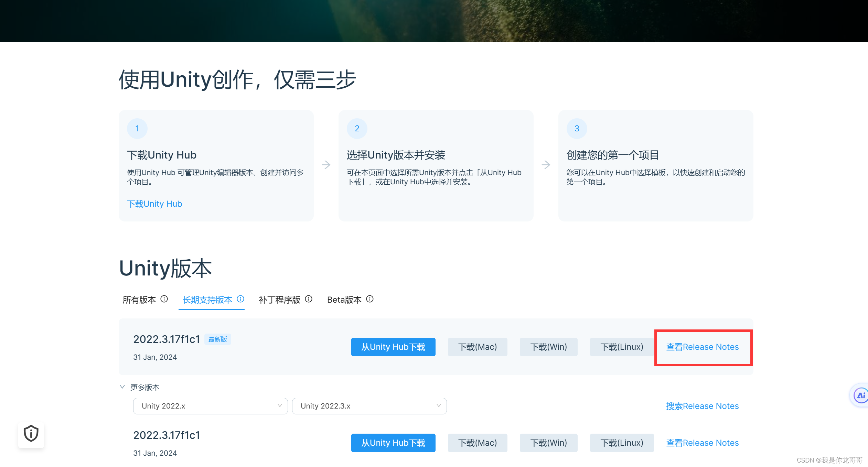Click arrow between step 1 and 2

click(x=326, y=165)
